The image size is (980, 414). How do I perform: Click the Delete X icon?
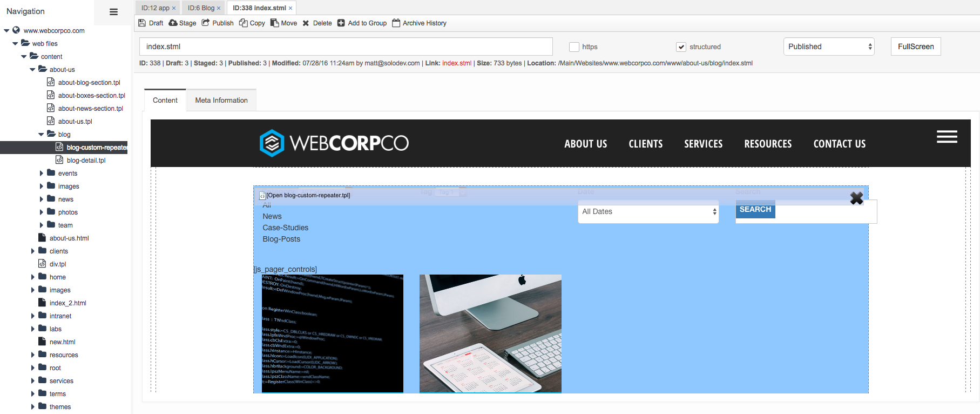(306, 23)
